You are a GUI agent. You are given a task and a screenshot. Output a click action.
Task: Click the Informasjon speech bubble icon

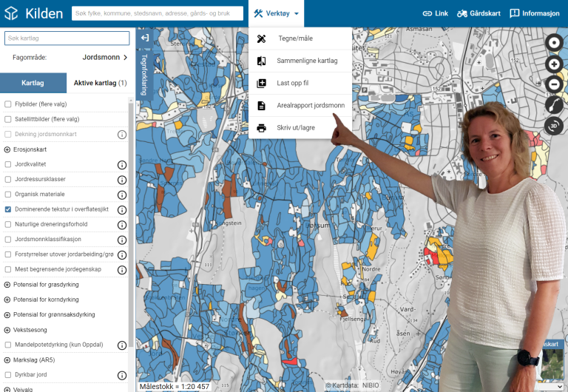[515, 14]
